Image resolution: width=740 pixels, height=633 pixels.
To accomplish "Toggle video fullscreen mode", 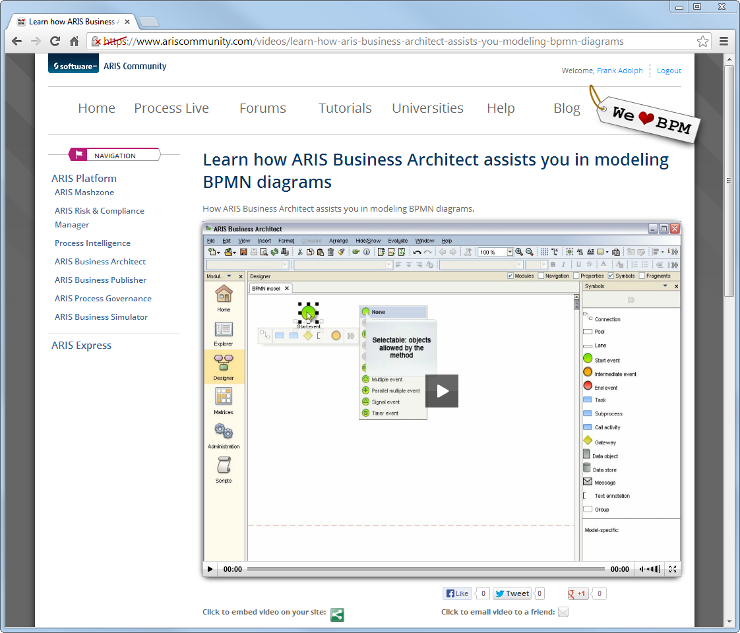I will click(x=673, y=569).
